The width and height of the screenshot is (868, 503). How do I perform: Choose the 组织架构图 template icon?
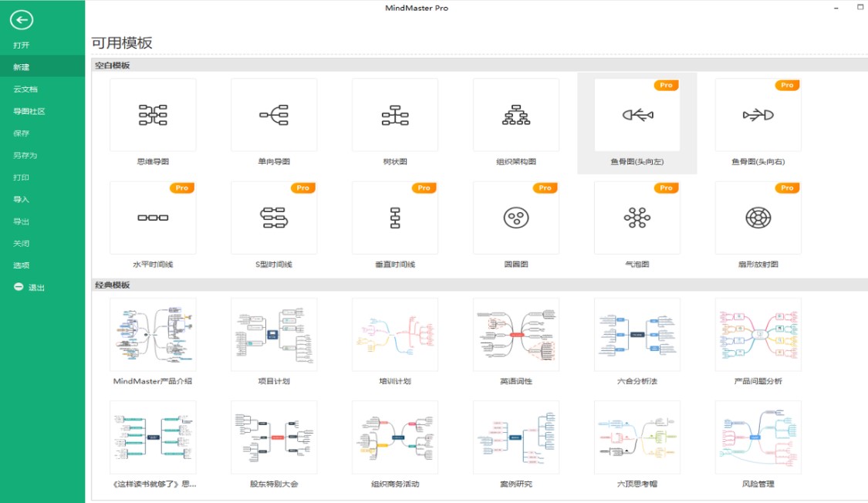516,114
